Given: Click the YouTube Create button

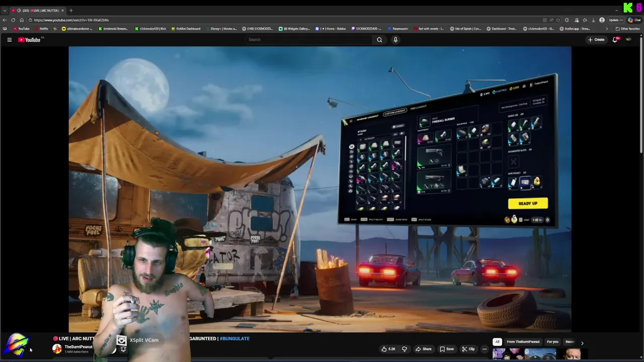Looking at the screenshot, I should 596,40.
